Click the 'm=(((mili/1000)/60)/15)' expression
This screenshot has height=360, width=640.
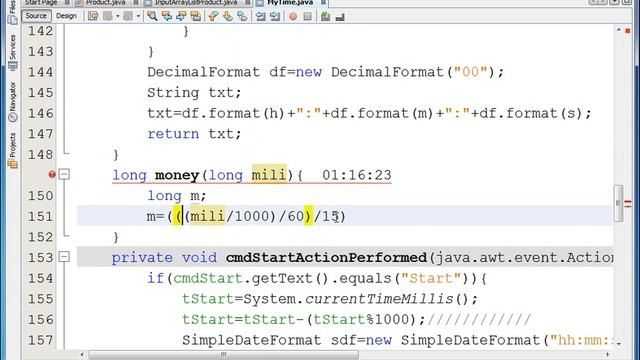(x=246, y=216)
